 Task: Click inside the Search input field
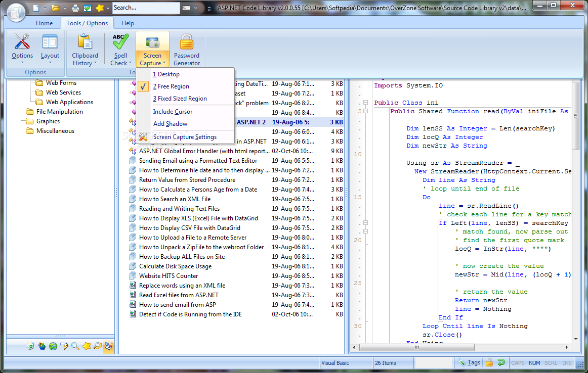point(145,8)
